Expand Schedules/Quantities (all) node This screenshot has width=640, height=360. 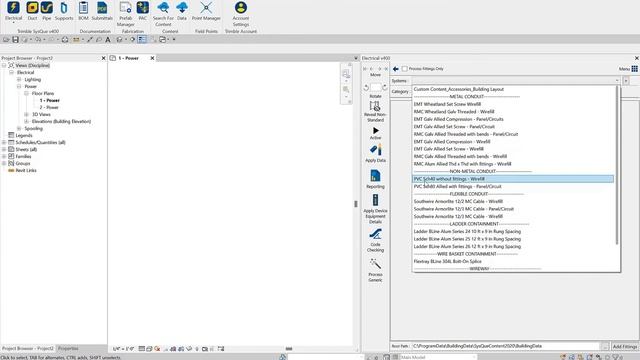point(4,142)
